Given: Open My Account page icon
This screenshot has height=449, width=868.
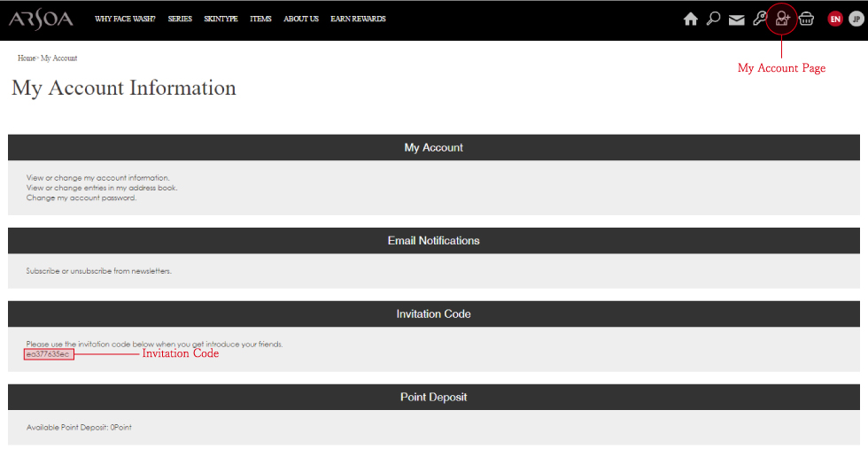Looking at the screenshot, I should tap(782, 19).
